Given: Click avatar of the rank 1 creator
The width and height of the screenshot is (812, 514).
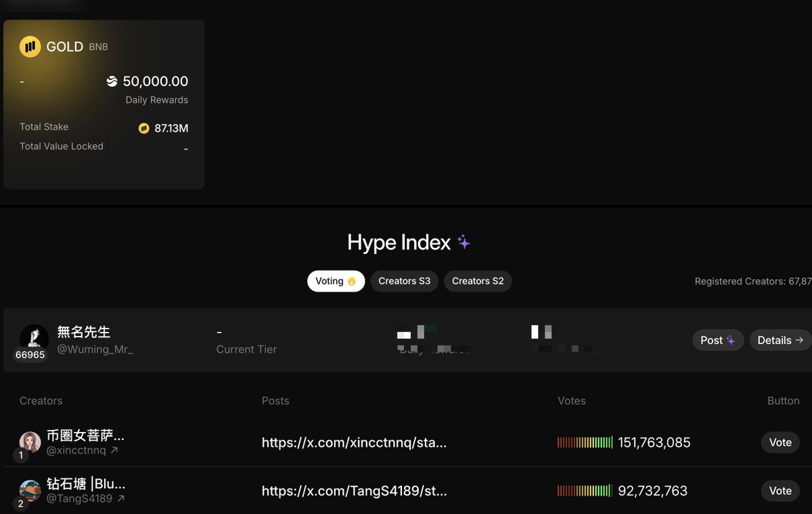Looking at the screenshot, I should click(x=30, y=442).
